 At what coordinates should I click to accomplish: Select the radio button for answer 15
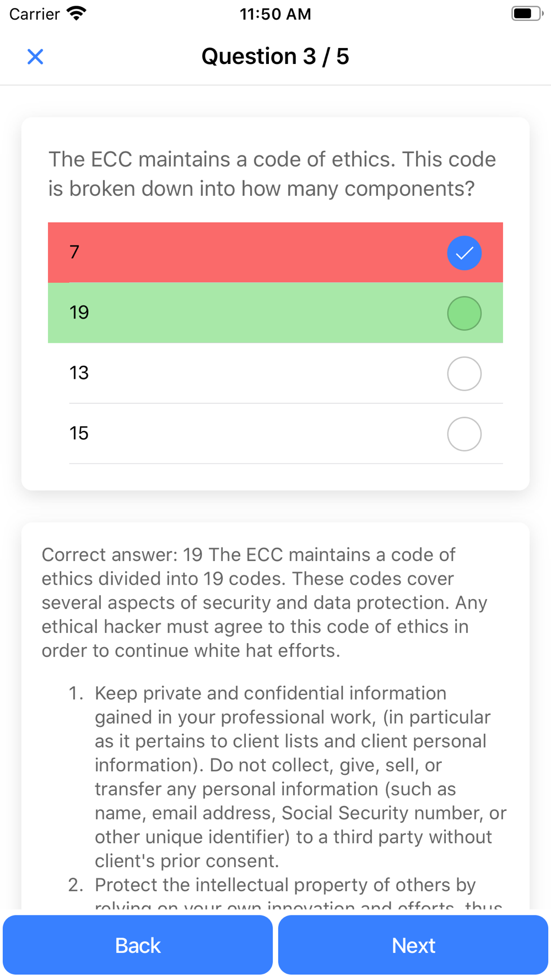tap(464, 434)
